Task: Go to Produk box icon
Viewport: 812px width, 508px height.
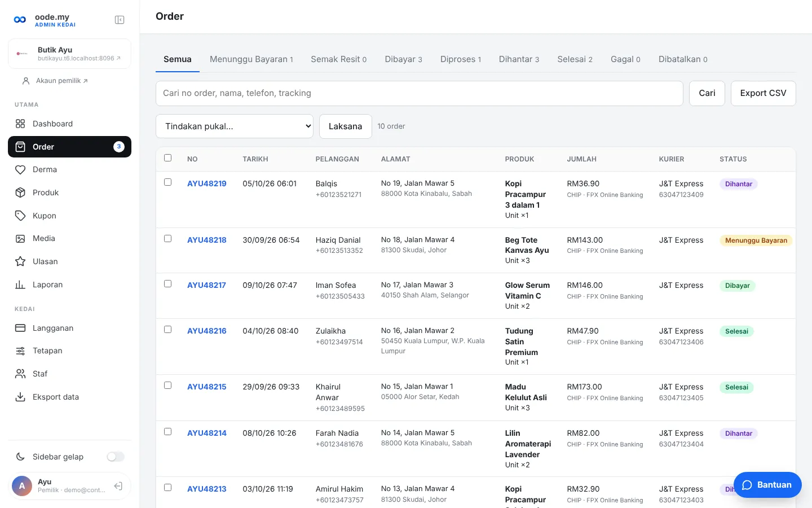Action: (x=20, y=192)
